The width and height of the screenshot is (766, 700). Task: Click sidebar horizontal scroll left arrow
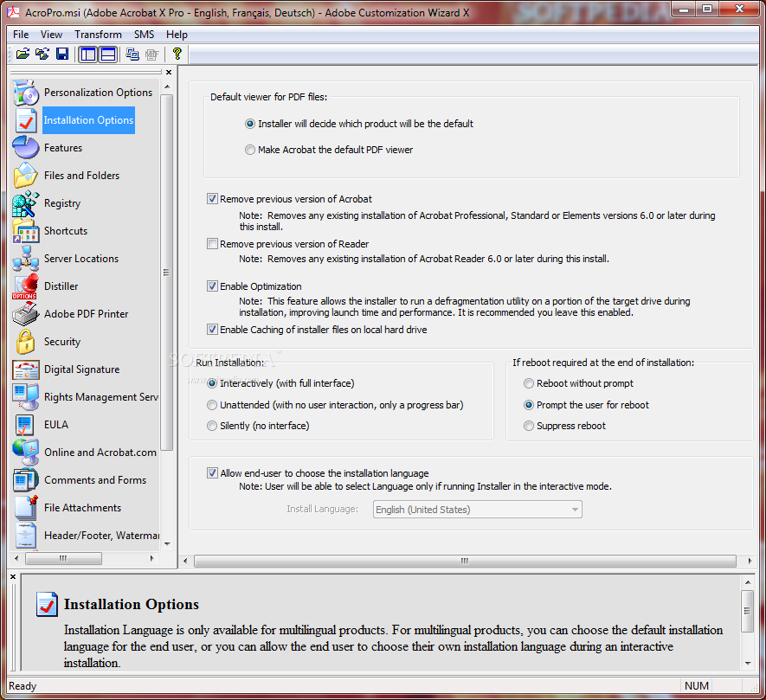[17, 558]
